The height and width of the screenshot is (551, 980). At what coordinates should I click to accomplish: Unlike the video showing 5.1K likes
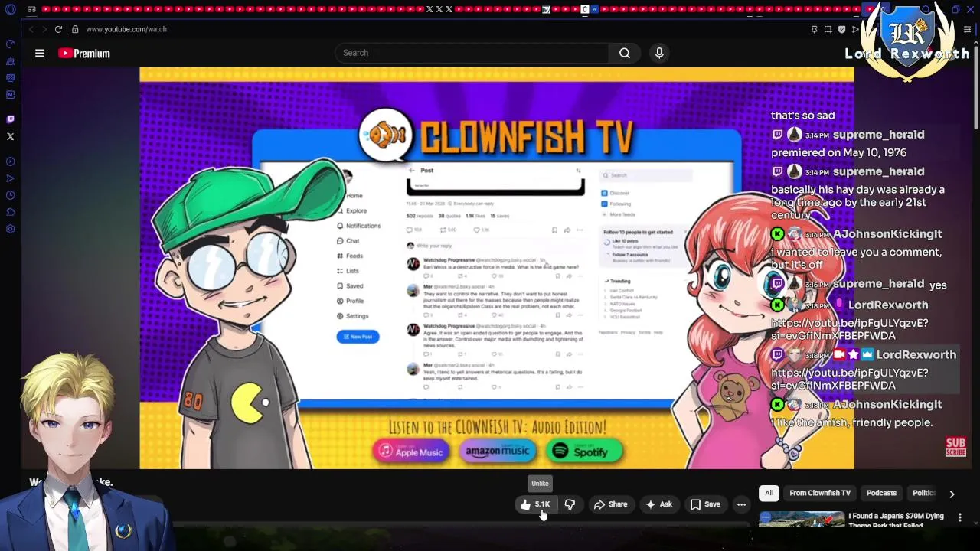[534, 504]
